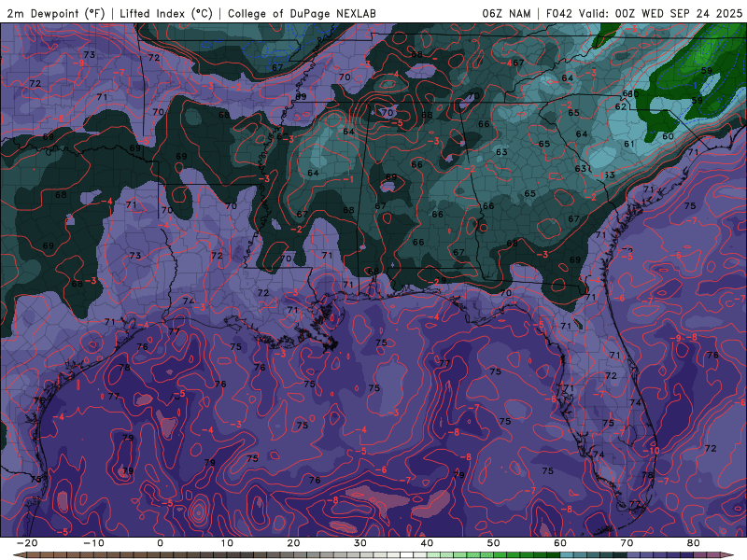Click the "2m Dewpoint (°F)" title text
The width and height of the screenshot is (747, 560).
(x=56, y=13)
